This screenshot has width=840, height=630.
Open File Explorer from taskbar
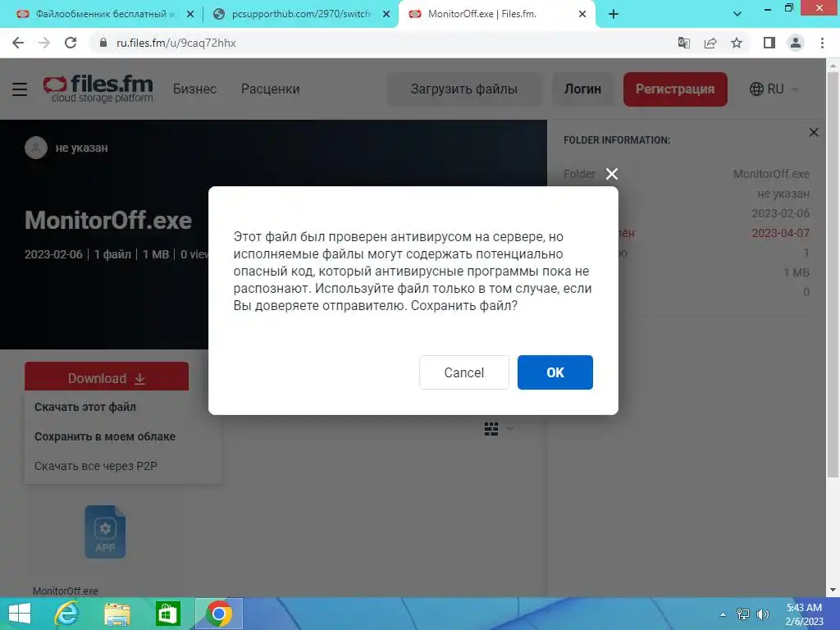(116, 614)
